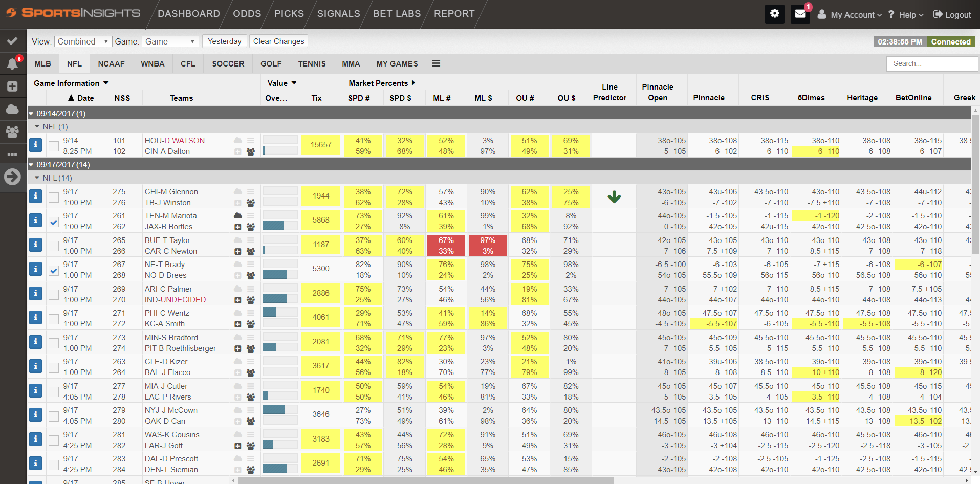Image resolution: width=980 pixels, height=484 pixels.
Task: Show info for MIN-PIT game
Action: pos(35,342)
